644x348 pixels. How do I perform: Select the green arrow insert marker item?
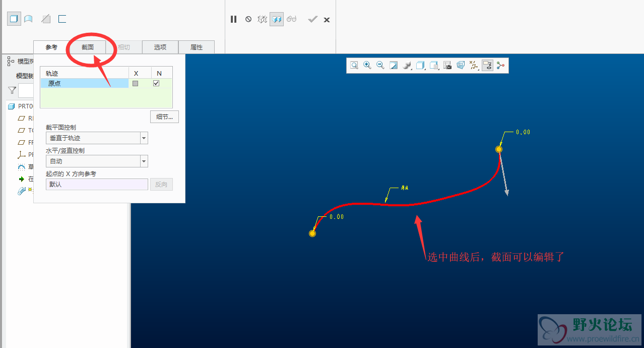click(x=25, y=179)
